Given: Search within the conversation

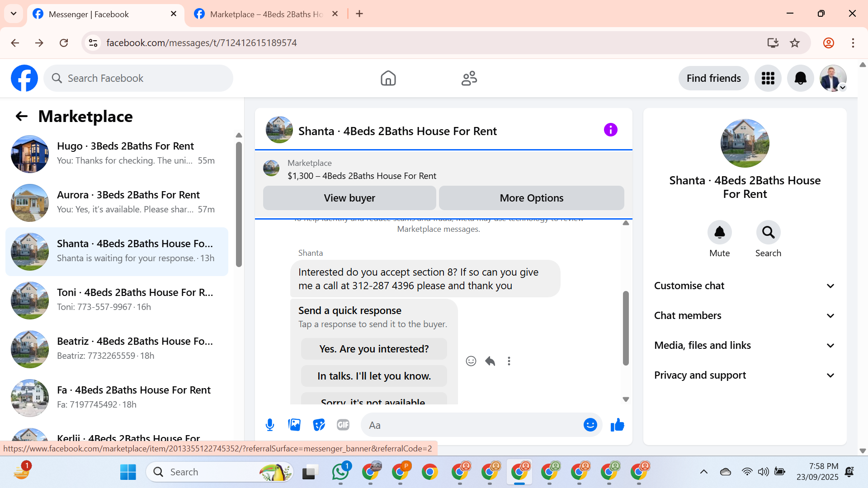Looking at the screenshot, I should pos(768,232).
